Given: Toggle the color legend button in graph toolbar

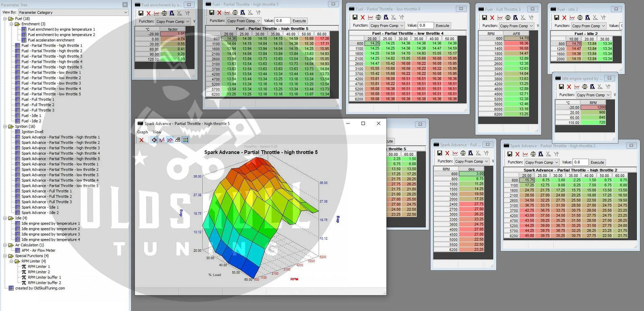Looking at the screenshot, I should point(185,140).
